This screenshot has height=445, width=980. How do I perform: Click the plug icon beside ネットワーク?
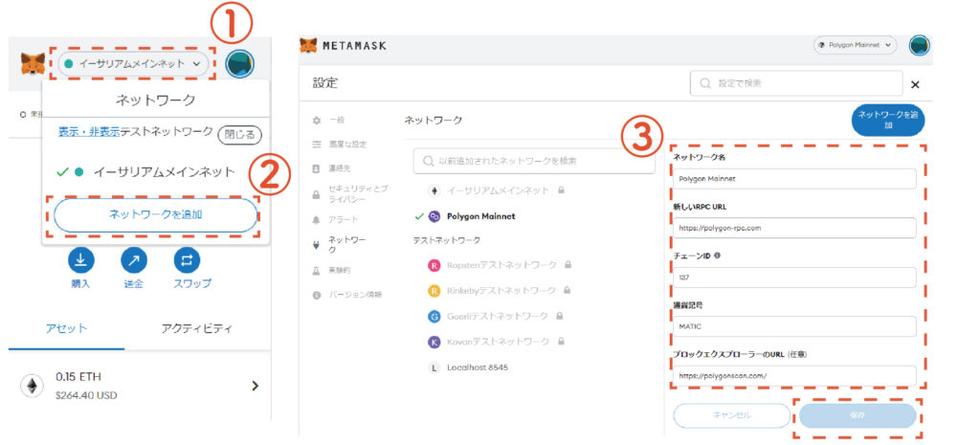click(x=316, y=244)
